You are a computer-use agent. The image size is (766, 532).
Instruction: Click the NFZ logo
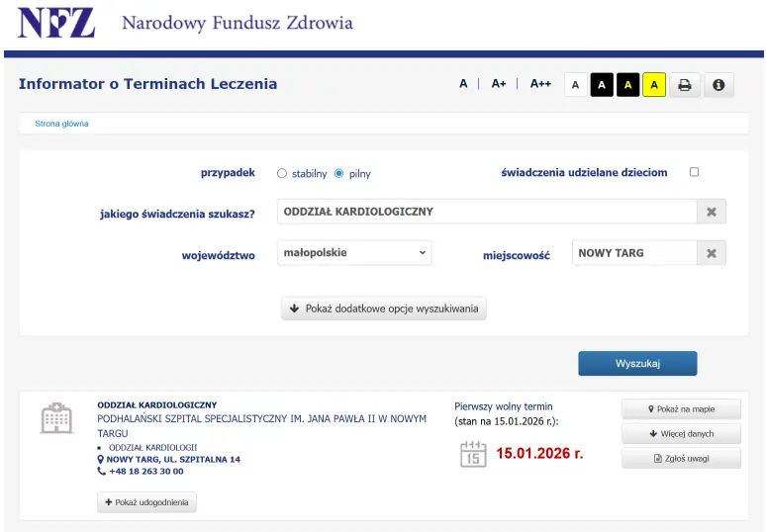coord(56,22)
